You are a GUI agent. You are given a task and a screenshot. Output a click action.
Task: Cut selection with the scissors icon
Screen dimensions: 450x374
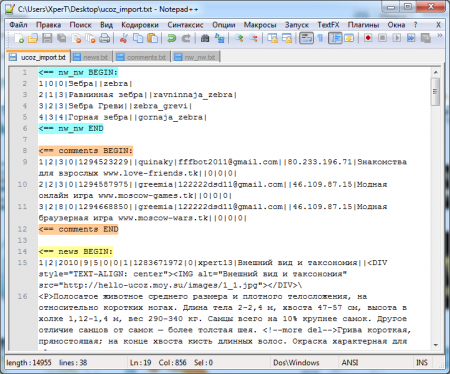(124, 38)
